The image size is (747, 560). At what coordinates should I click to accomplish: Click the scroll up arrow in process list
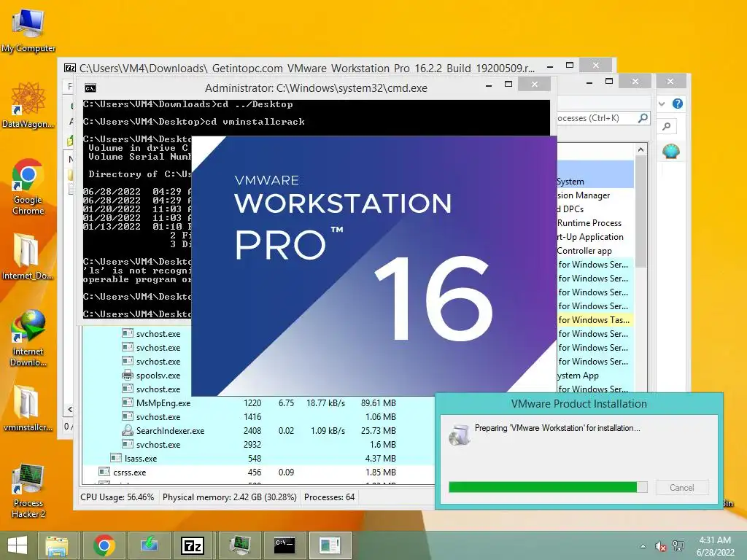click(x=640, y=149)
